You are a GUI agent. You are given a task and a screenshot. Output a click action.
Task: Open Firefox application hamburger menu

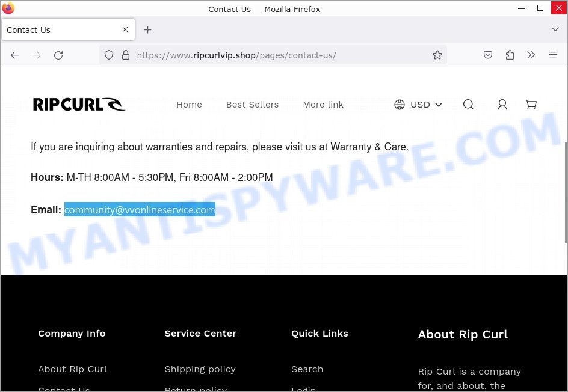click(553, 55)
